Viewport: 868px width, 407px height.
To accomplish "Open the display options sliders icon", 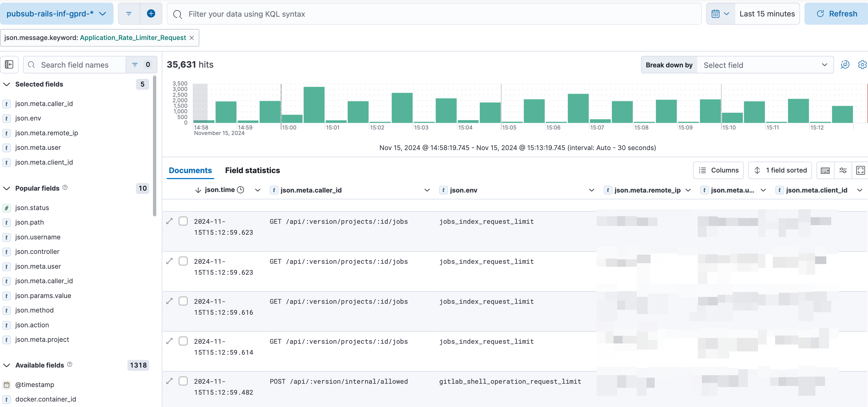I will coord(843,170).
